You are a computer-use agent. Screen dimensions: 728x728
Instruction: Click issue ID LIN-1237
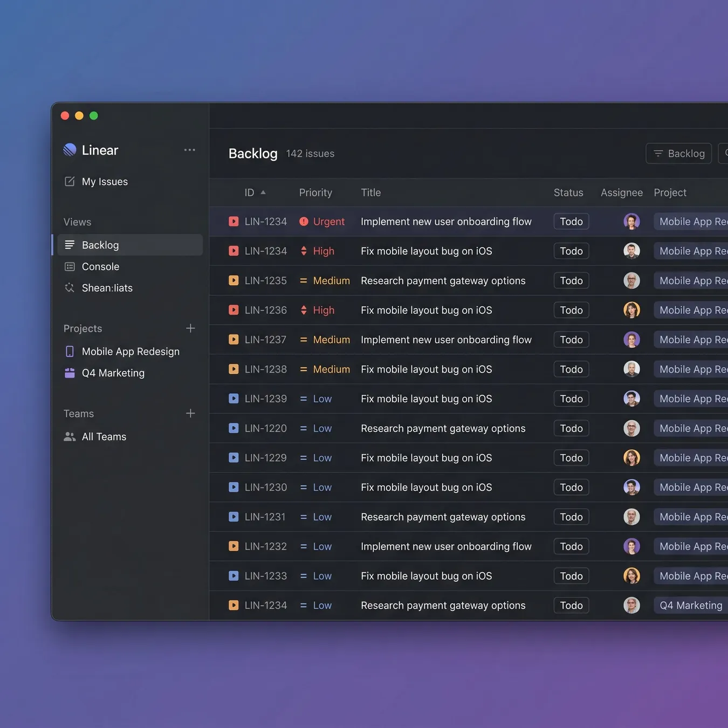pos(265,340)
